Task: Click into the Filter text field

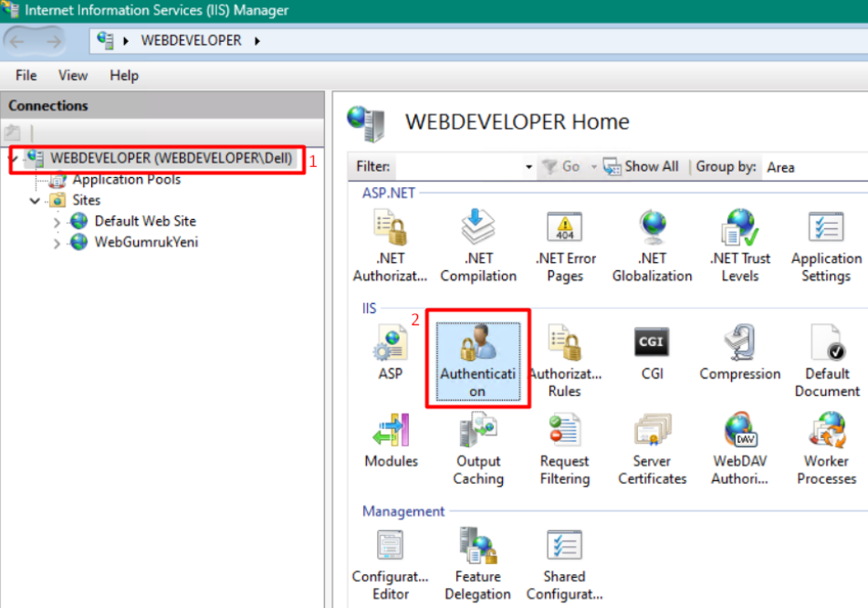Action: [x=459, y=167]
